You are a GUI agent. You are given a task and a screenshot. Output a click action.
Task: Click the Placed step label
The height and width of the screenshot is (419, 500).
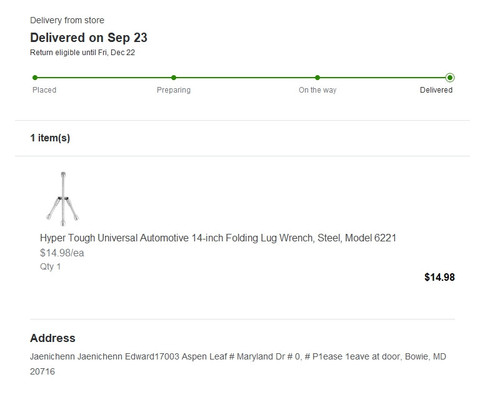coord(44,90)
